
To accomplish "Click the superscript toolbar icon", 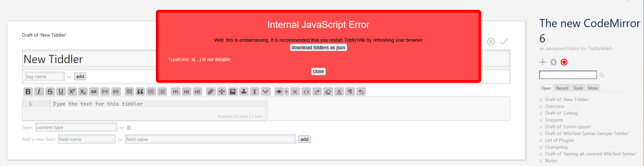I will [72, 92].
